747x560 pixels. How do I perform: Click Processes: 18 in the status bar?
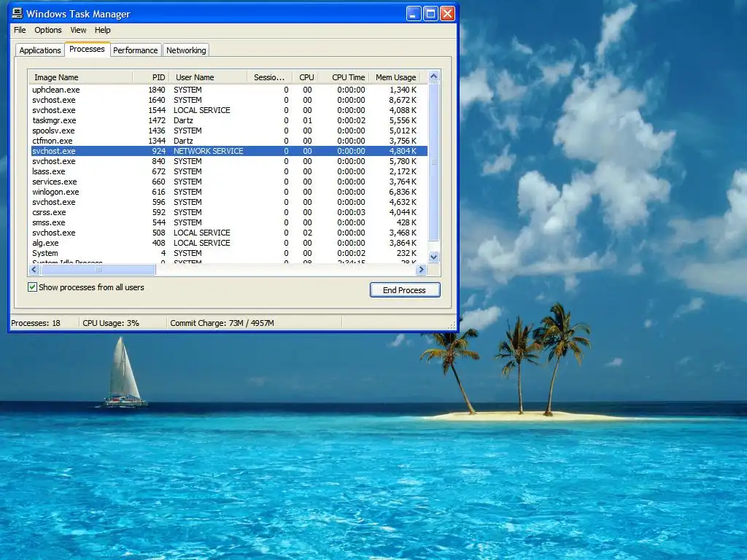pyautogui.click(x=36, y=323)
